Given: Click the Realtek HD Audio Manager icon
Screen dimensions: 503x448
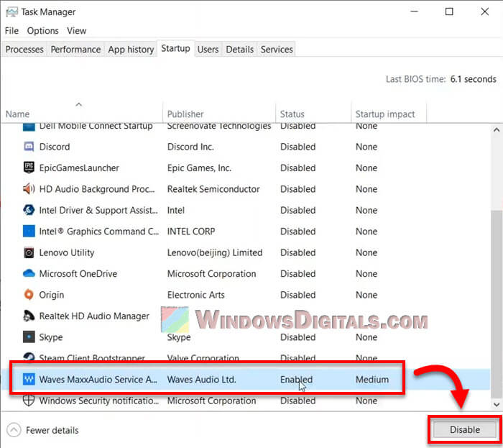Looking at the screenshot, I should coord(29,316).
